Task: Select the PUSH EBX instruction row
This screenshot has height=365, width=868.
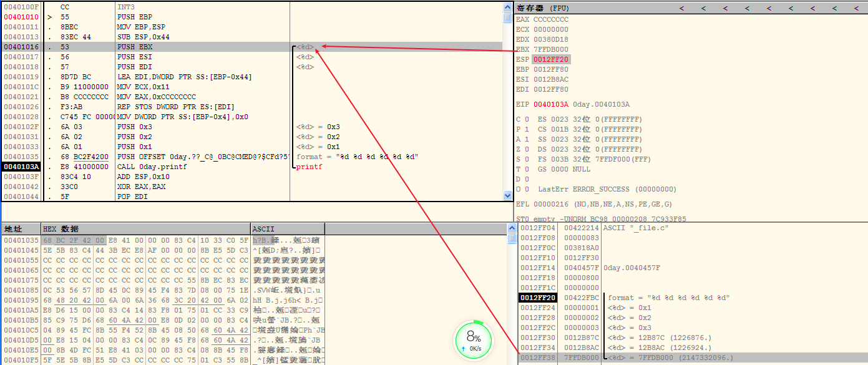Action: [251, 47]
